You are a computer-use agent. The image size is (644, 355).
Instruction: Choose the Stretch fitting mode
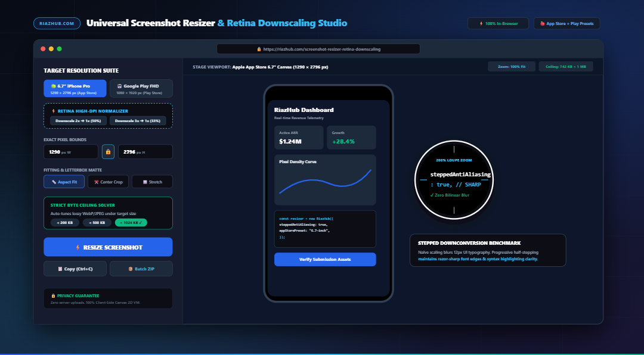tap(152, 182)
